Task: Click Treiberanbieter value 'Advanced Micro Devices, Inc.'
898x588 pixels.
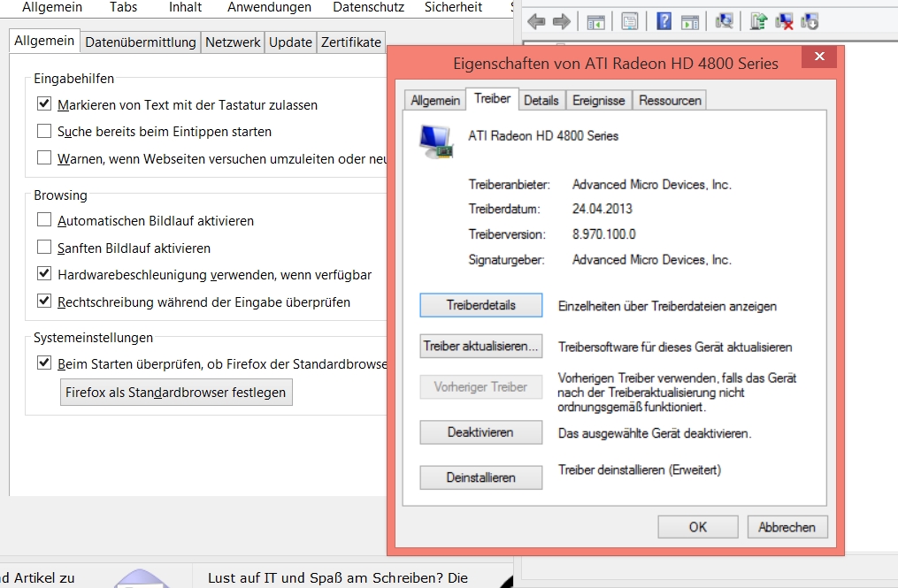Action: click(652, 185)
